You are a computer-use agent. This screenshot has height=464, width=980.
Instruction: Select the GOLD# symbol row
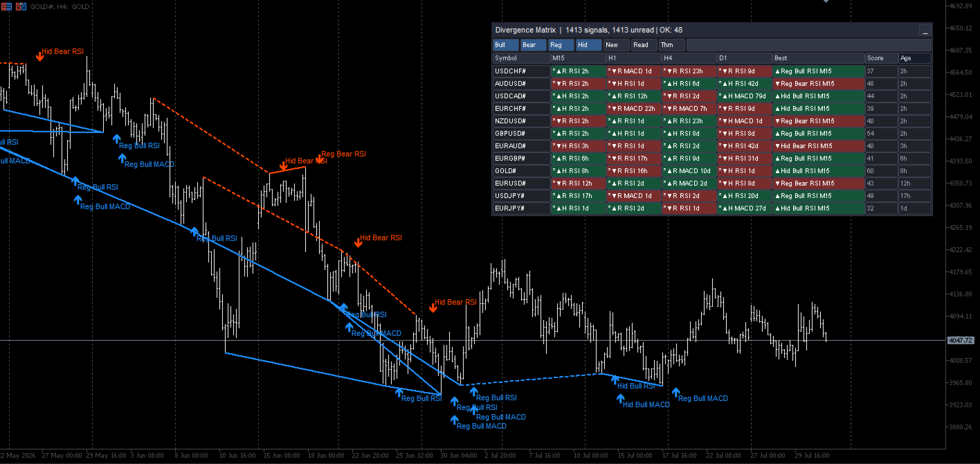712,171
